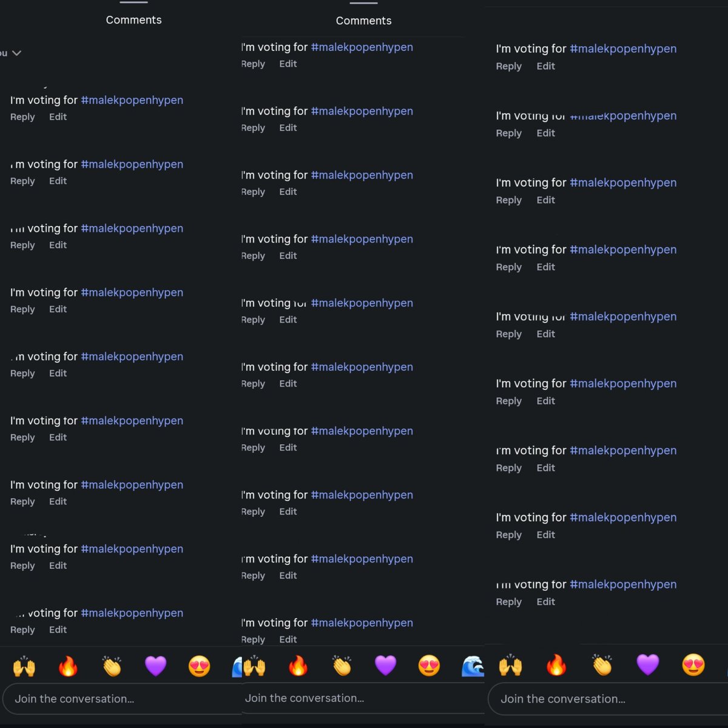
Task: Open #malekpopenhypen hashtag in topmost middle-screenshot comment
Action: tap(362, 47)
